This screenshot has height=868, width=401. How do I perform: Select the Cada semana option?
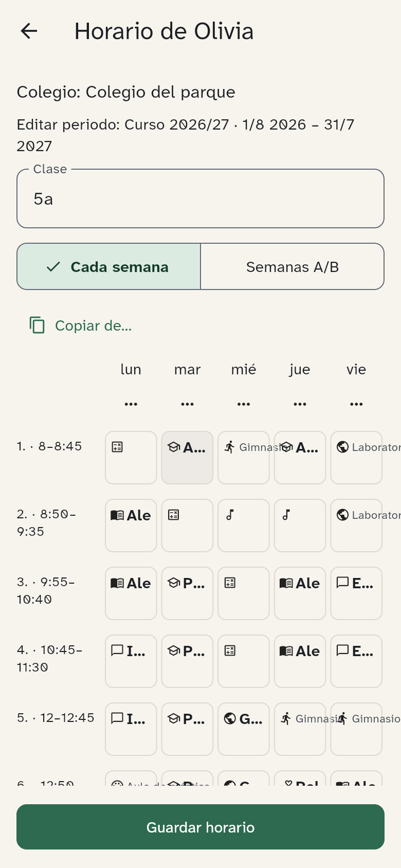(x=109, y=267)
